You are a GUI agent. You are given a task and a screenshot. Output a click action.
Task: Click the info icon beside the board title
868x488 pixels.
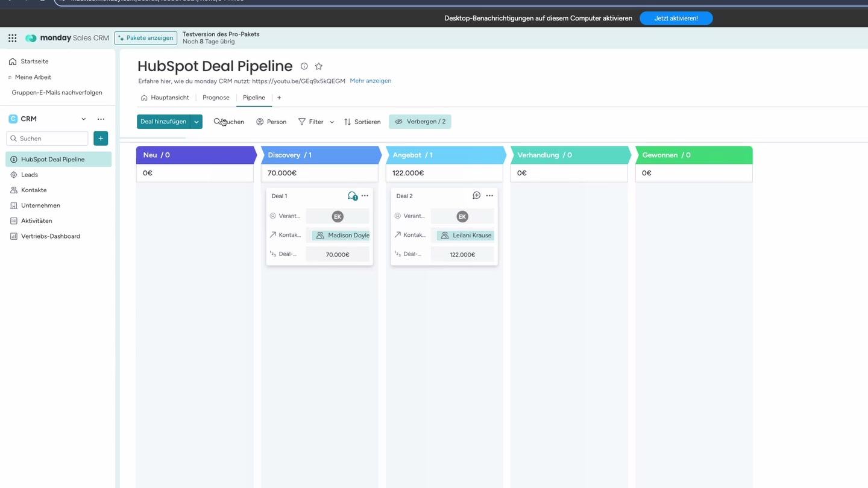pos(304,66)
